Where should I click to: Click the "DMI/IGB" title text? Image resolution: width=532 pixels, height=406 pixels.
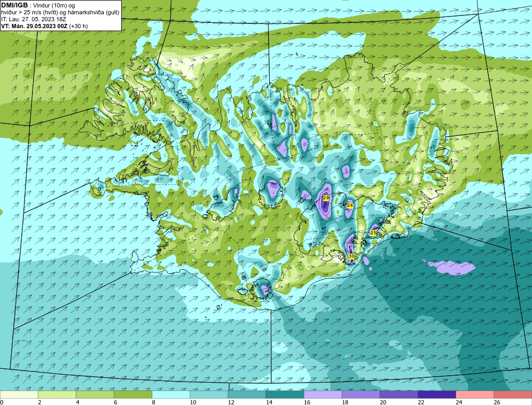coord(14,5)
